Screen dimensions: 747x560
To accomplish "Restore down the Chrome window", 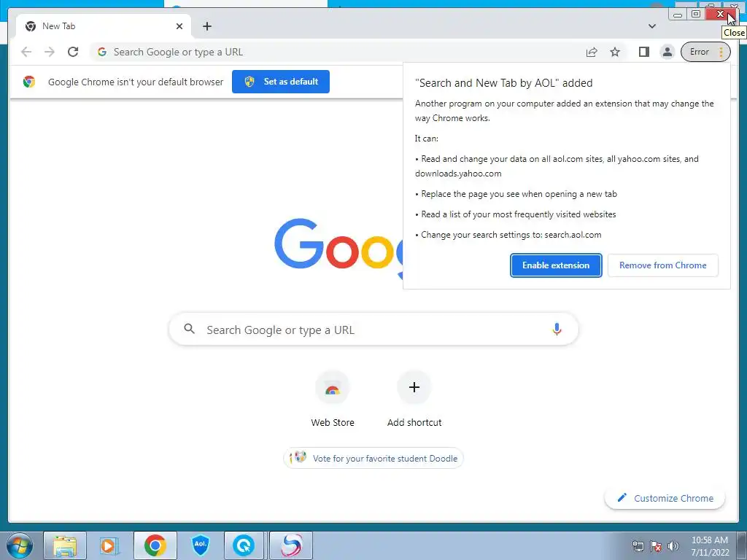I will [695, 15].
